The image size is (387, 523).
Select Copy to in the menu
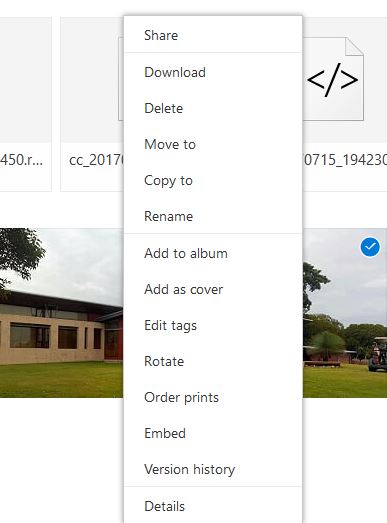213,180
